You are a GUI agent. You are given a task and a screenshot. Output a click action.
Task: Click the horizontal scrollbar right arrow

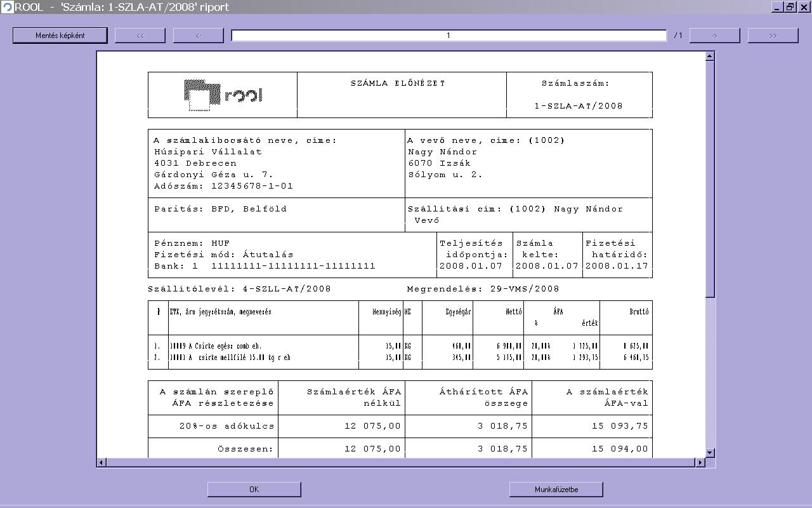click(700, 462)
